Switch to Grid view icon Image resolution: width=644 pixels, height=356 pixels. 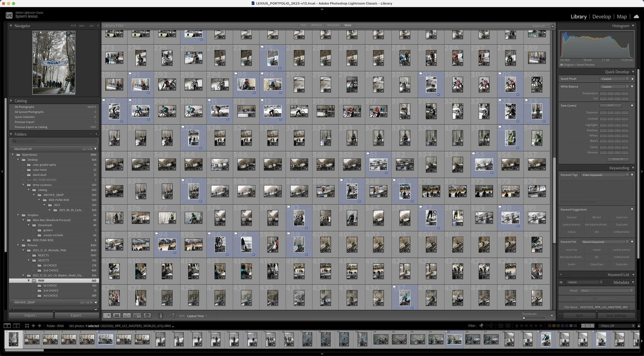point(107,316)
